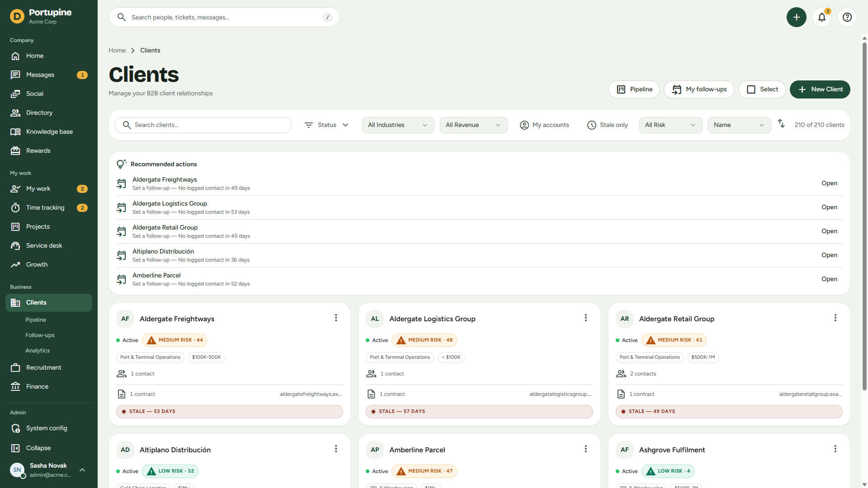Enable Select mode checkbox button
This screenshot has height=488, width=868.
coord(762,89)
